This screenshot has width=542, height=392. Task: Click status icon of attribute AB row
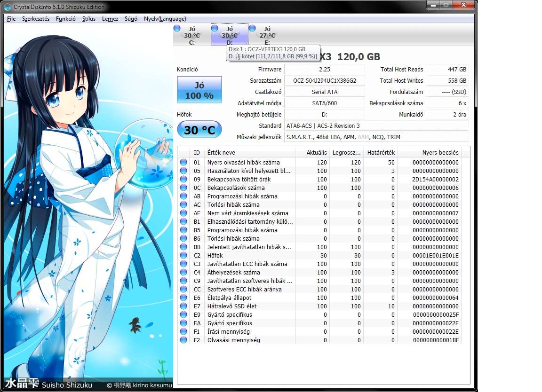tap(183, 196)
